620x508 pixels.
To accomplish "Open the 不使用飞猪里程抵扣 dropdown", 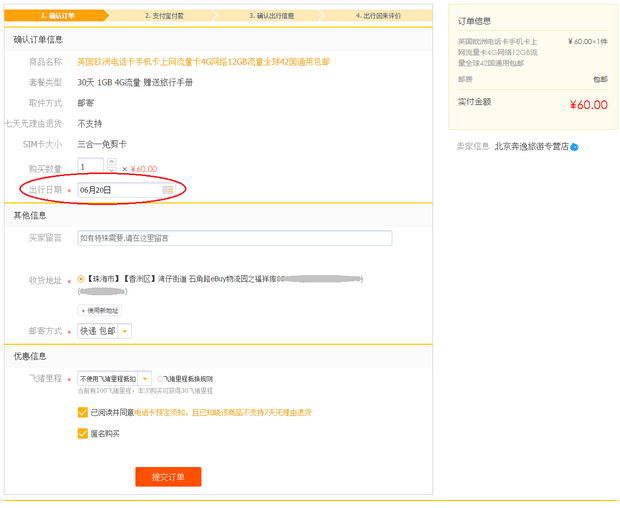I will click(x=114, y=379).
